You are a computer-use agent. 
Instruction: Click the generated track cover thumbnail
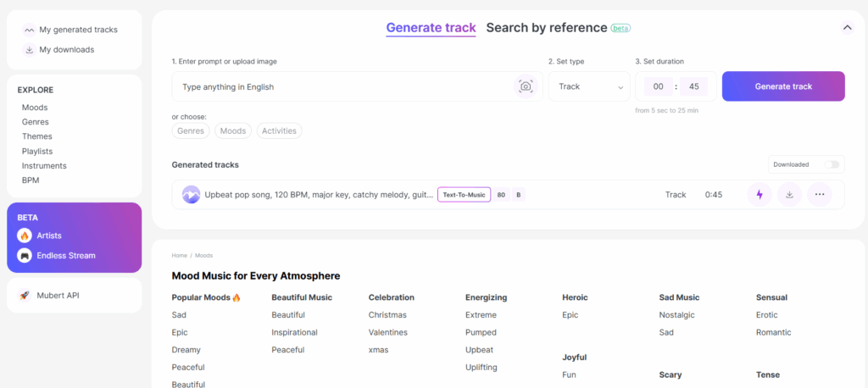click(191, 194)
